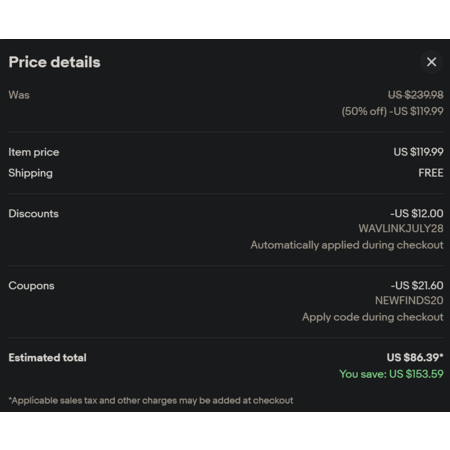Click Apply code during checkout text
The height and width of the screenshot is (450, 450).
pyautogui.click(x=373, y=317)
